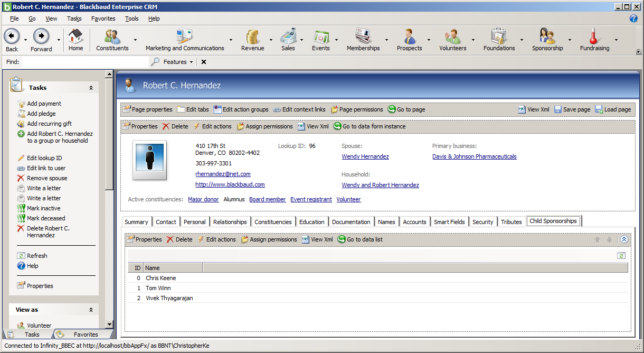This screenshot has height=353, width=644.
Task: Click in the Find input field
Action: (x=85, y=62)
